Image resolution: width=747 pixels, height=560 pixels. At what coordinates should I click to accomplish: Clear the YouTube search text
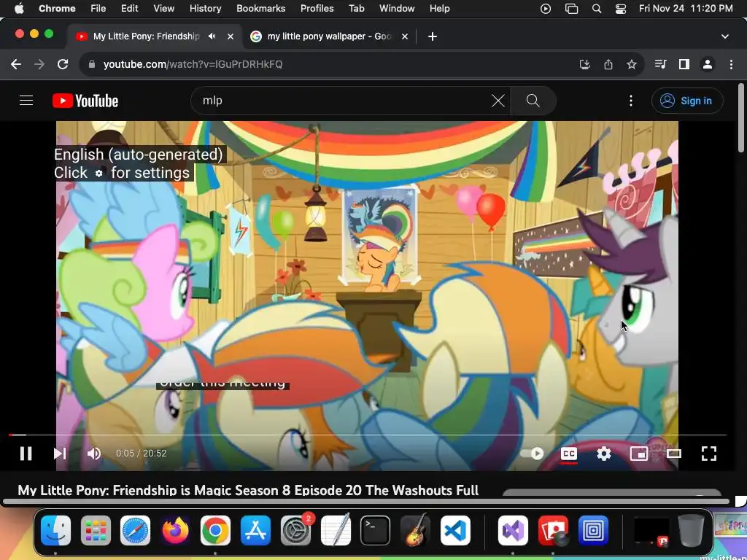(x=498, y=101)
